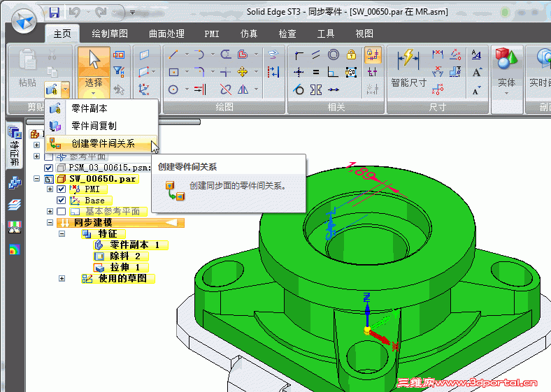Open the Feature Library sidebar tab

pyautogui.click(x=15, y=146)
